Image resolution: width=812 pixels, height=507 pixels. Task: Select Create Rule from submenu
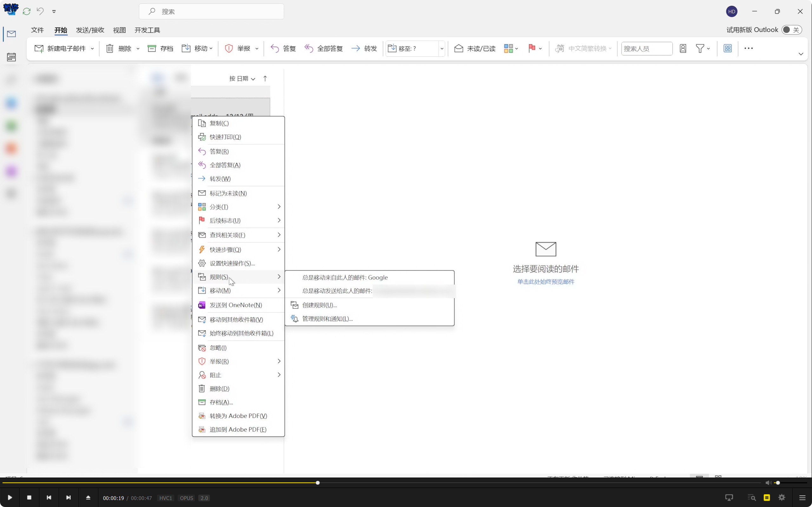[x=319, y=305]
